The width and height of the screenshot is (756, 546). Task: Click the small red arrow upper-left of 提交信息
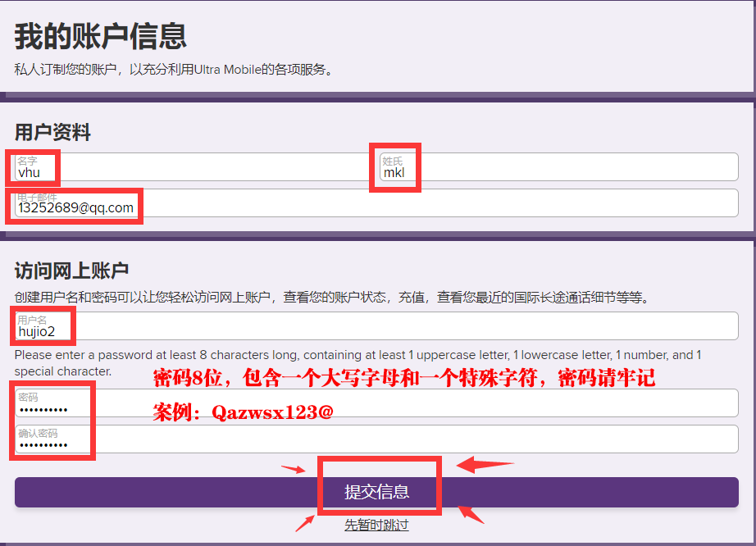[293, 470]
